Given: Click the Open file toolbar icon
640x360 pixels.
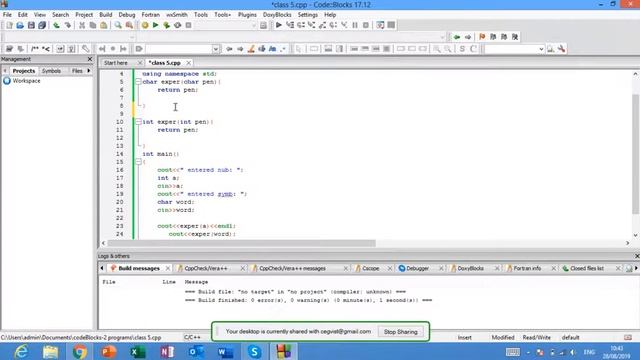Looking at the screenshot, I should pos(20,25).
